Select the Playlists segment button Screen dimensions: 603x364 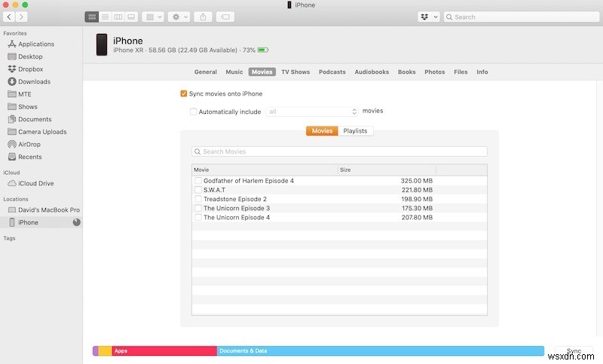pos(355,131)
